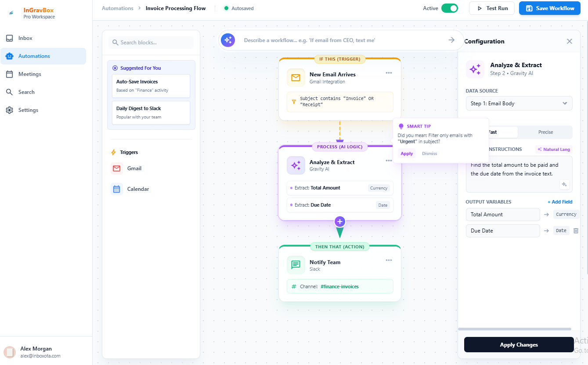This screenshot has width=588, height=365.
Task: Apply the Smart Tip suggestion
Action: (407, 153)
